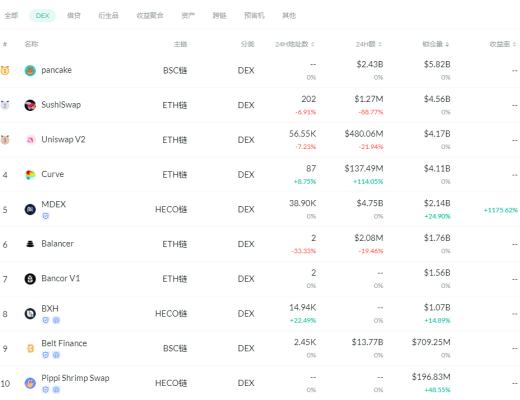Open the Pippi Shrimp Swap project link
This screenshot has width=520, height=400.
[x=75, y=378]
